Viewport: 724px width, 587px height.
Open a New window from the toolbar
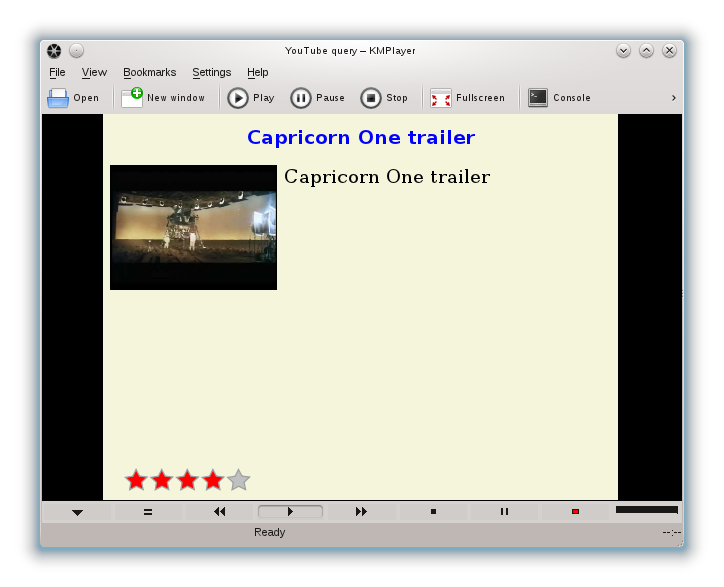[x=163, y=98]
